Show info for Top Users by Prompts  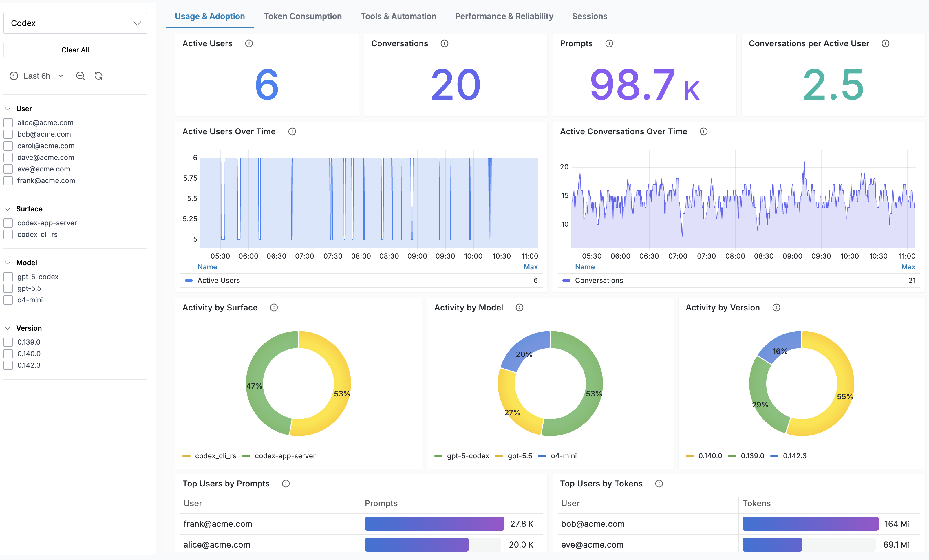pyautogui.click(x=286, y=484)
